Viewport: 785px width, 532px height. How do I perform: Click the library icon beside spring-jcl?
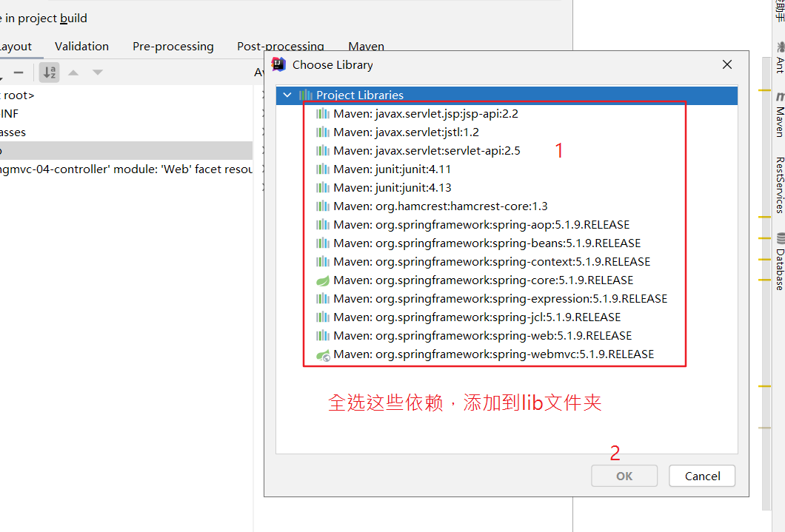[323, 317]
